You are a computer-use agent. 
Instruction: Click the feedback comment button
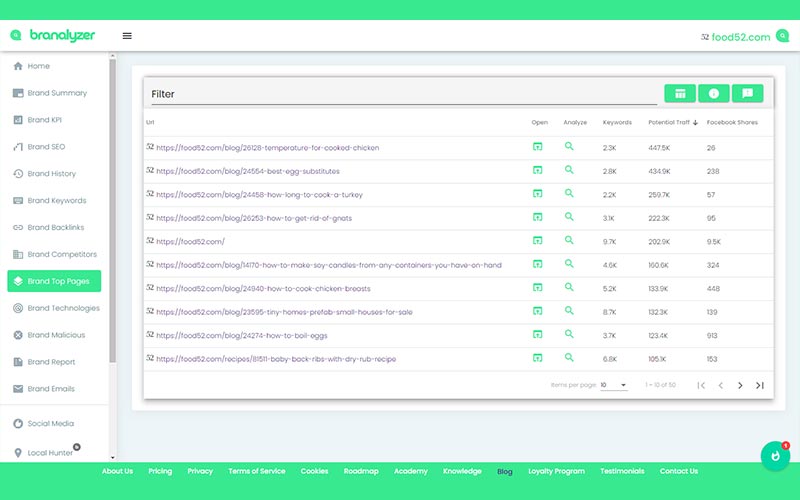point(747,93)
